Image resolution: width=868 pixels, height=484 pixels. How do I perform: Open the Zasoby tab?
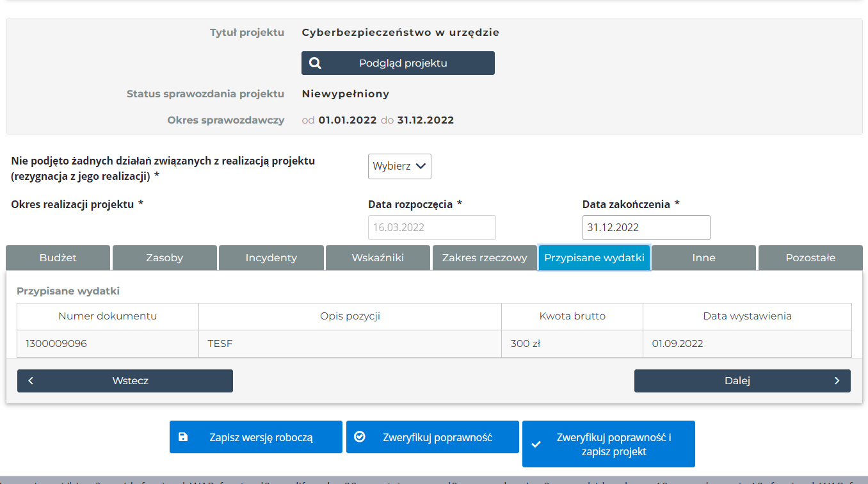165,258
